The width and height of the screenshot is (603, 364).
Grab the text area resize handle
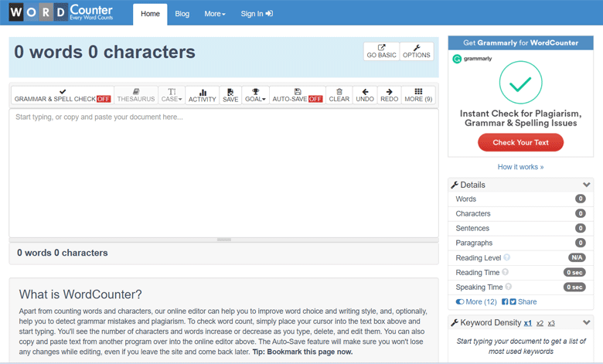tap(224, 240)
